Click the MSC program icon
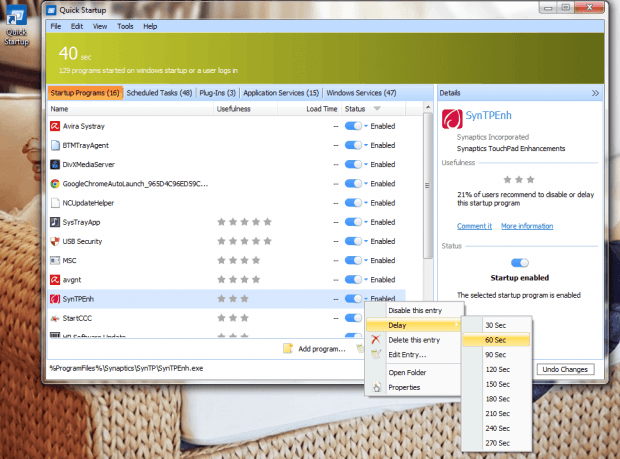The height and width of the screenshot is (459, 620). click(55, 261)
